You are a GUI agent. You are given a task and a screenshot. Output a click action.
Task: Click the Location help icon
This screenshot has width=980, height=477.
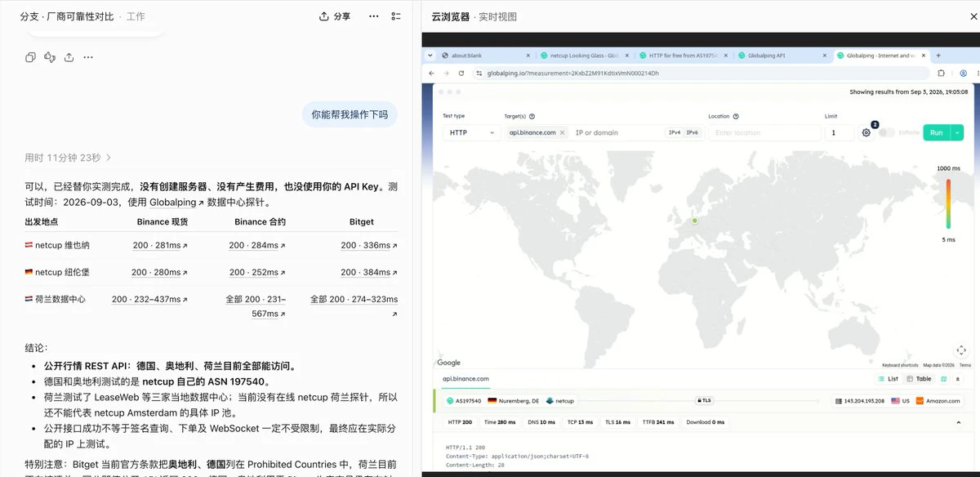coord(736,116)
